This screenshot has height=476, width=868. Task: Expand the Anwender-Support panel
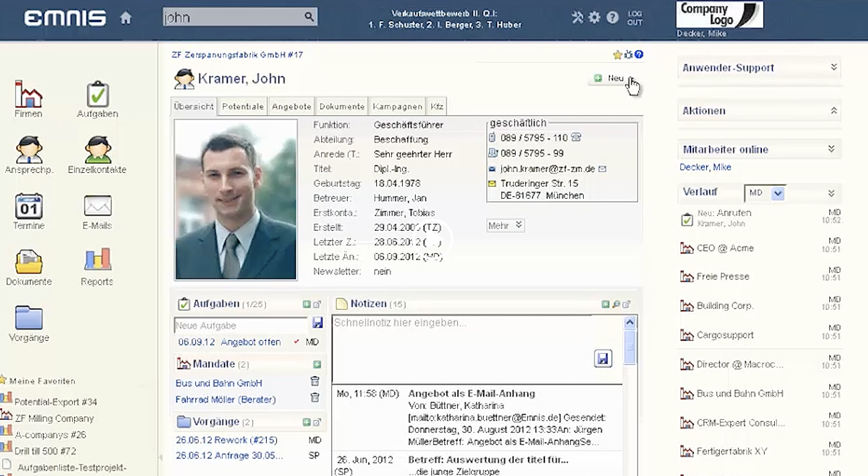click(x=834, y=67)
